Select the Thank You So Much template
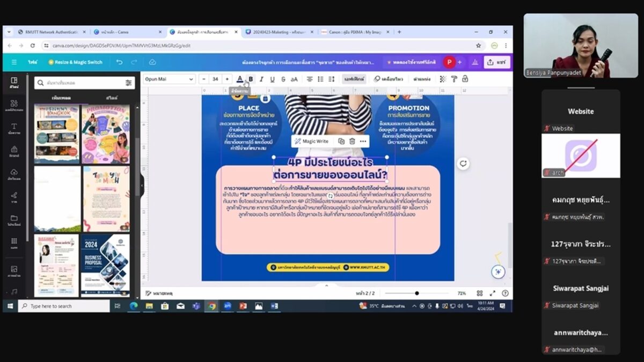 click(x=106, y=199)
